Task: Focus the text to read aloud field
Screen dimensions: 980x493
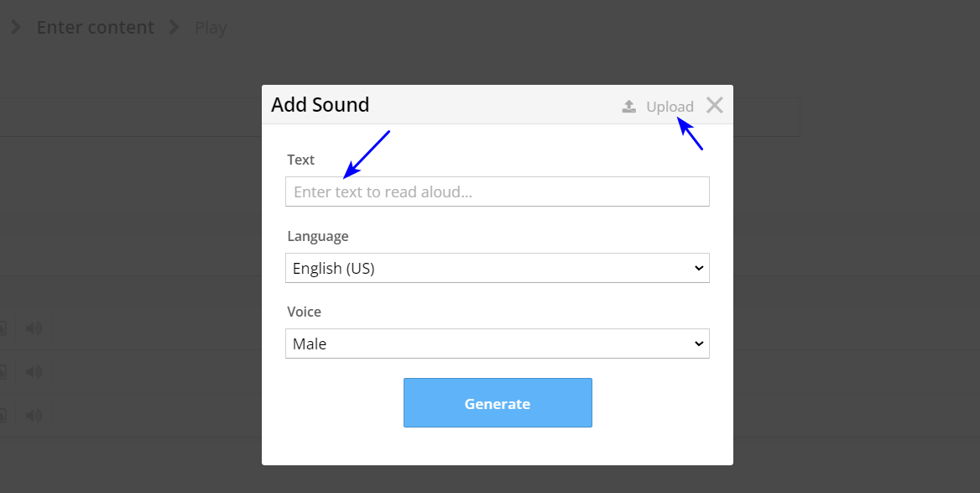Action: point(497,191)
